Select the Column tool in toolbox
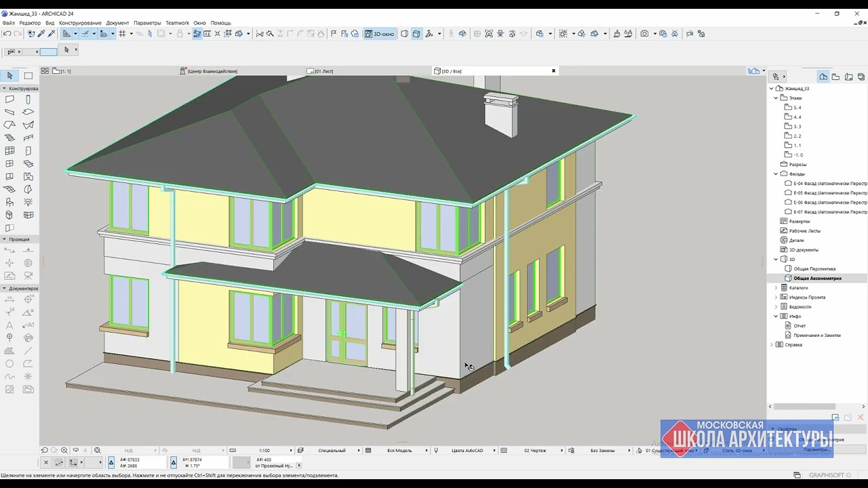 tap(28, 100)
